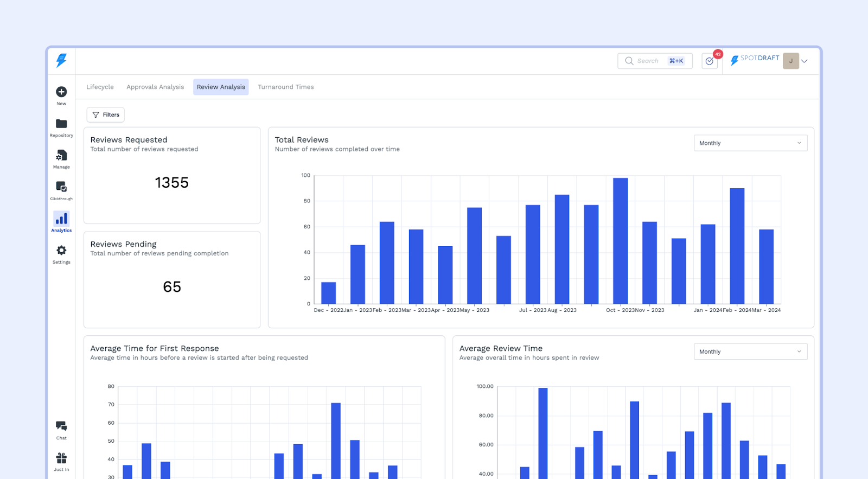This screenshot has height=479, width=868.
Task: Open Settings gear in sidebar
Action: coord(61,251)
